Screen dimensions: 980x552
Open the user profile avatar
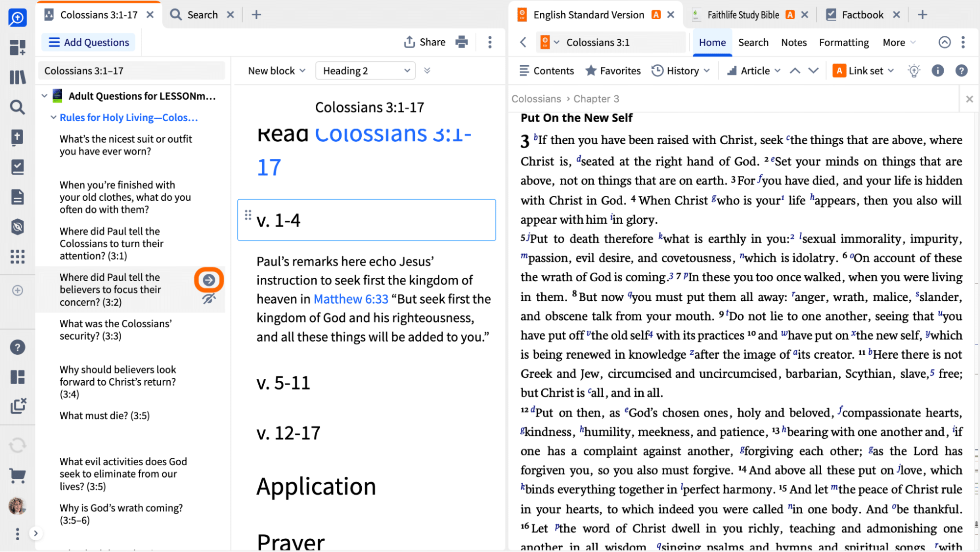(x=17, y=506)
